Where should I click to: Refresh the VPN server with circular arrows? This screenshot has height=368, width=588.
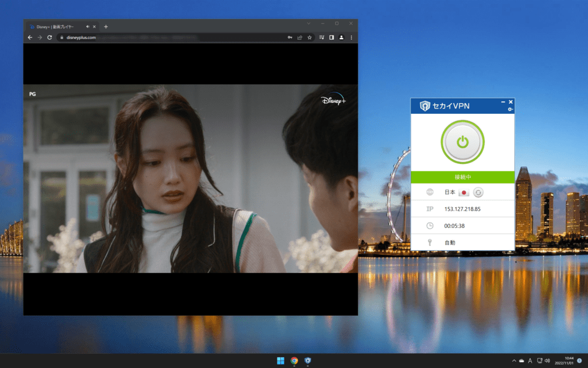(x=478, y=193)
